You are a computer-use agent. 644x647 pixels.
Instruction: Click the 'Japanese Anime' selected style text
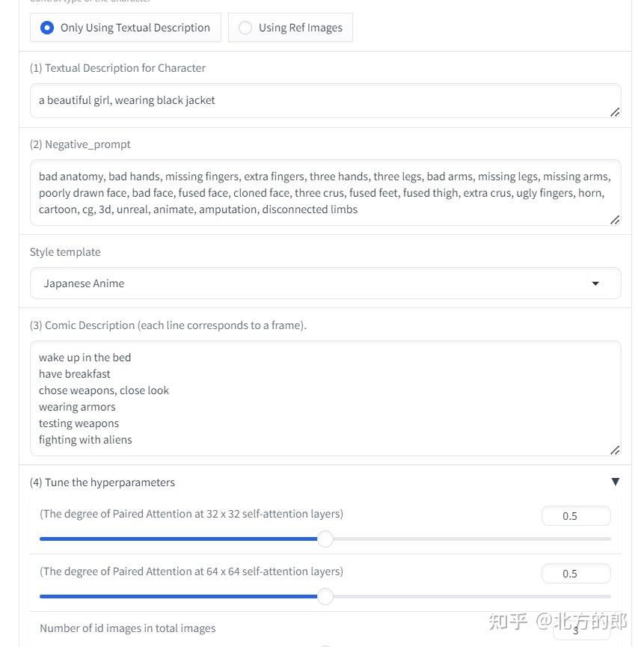(x=84, y=283)
